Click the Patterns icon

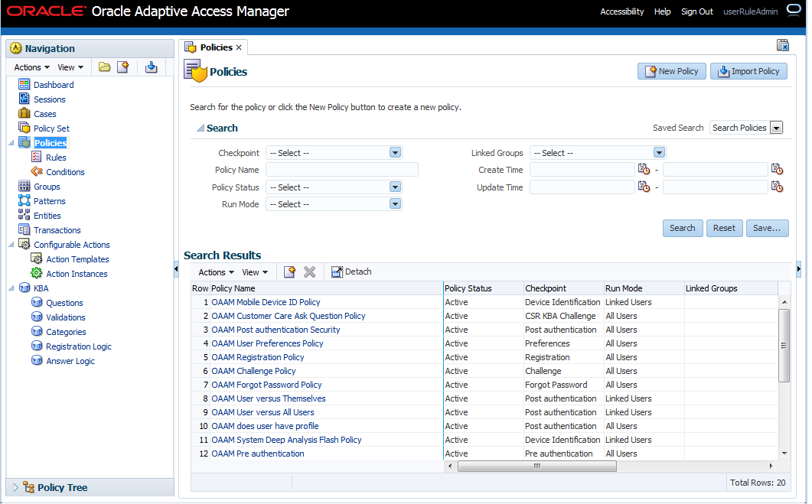(24, 200)
